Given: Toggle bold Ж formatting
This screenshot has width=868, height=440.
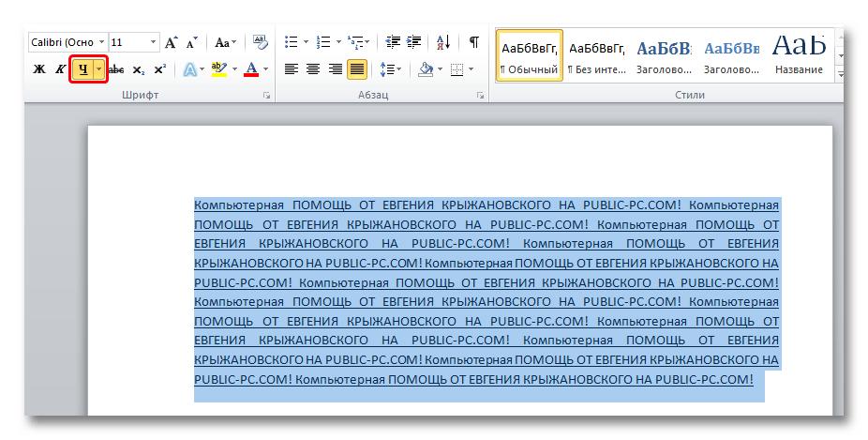Looking at the screenshot, I should coord(39,69).
